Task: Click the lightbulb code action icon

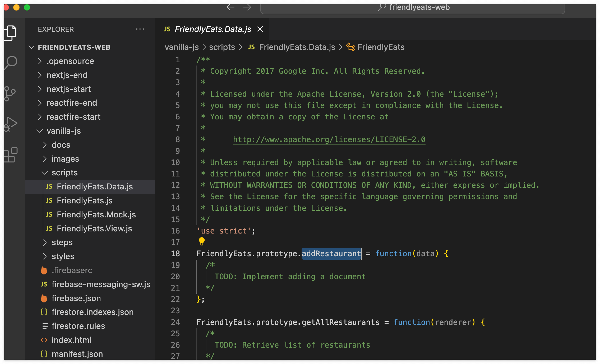Action: (201, 241)
